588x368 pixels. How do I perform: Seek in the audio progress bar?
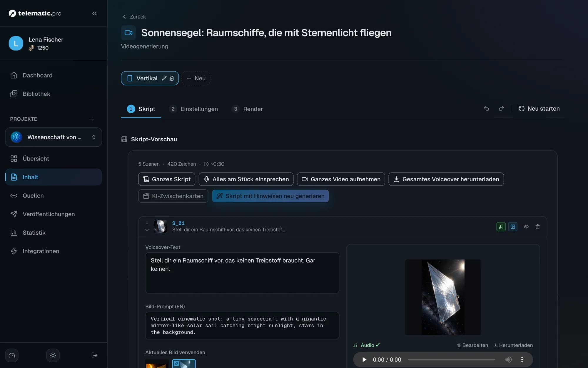(x=451, y=359)
